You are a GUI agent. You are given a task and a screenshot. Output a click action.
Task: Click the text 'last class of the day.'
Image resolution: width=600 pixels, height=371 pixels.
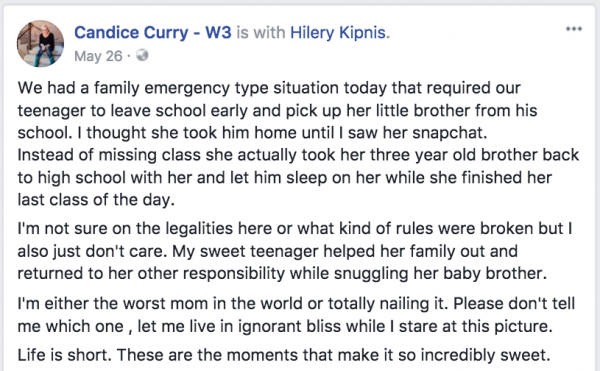pos(96,200)
